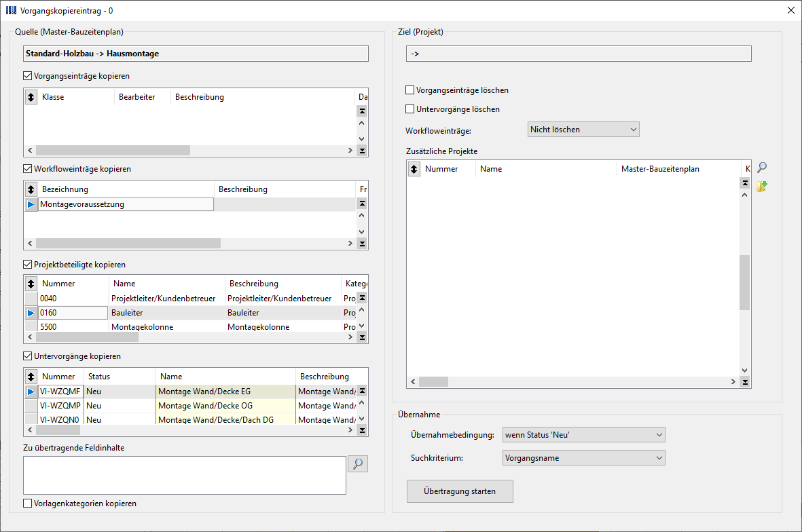802x532 pixels.
Task: Uncheck Vorgangseinträge kopieren
Action: click(28, 76)
